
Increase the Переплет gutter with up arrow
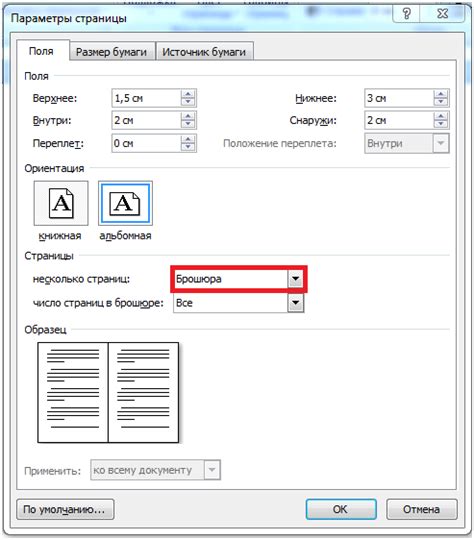(x=188, y=139)
